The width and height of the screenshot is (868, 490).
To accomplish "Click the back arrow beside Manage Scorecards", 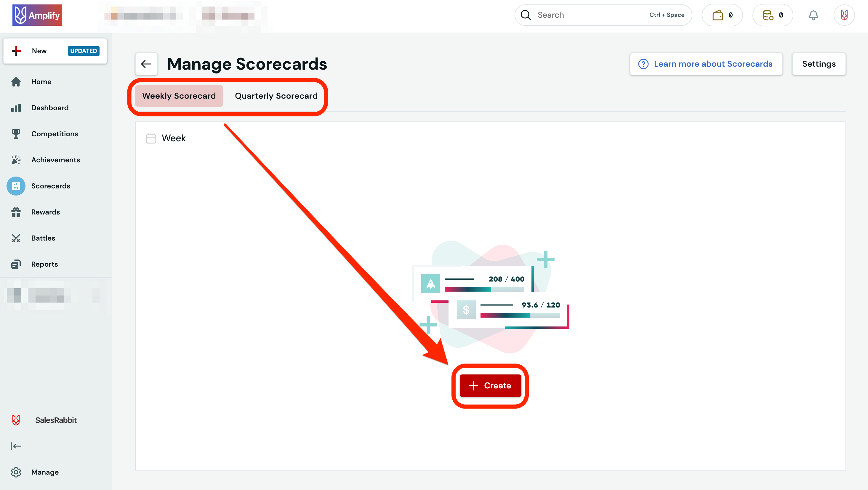I will [x=146, y=64].
